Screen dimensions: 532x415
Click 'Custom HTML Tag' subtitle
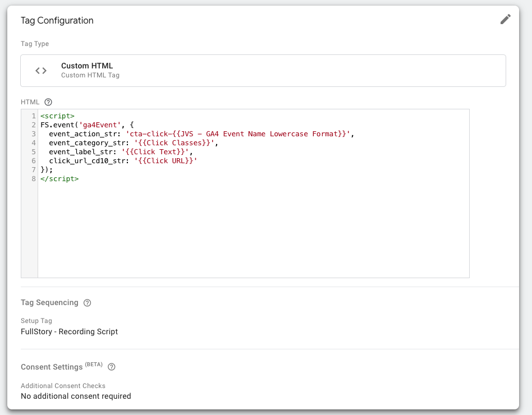click(90, 75)
